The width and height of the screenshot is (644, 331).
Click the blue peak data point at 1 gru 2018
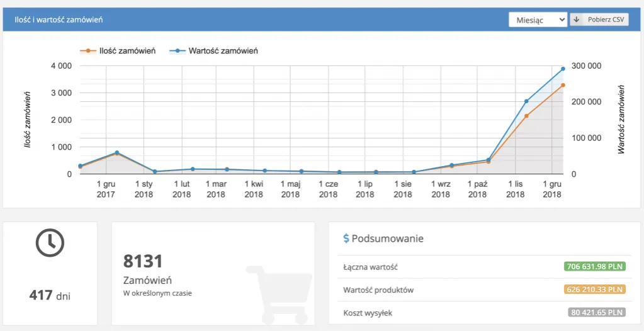(563, 69)
